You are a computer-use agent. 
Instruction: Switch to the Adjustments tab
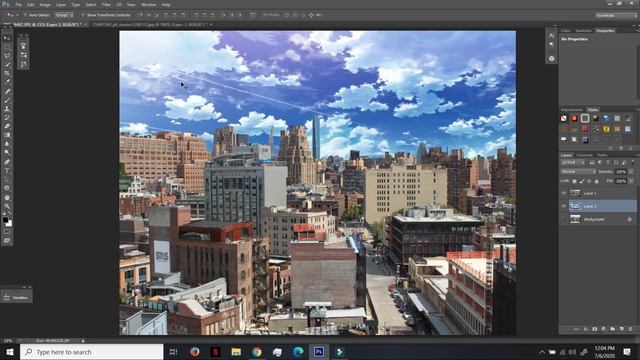[x=572, y=110]
